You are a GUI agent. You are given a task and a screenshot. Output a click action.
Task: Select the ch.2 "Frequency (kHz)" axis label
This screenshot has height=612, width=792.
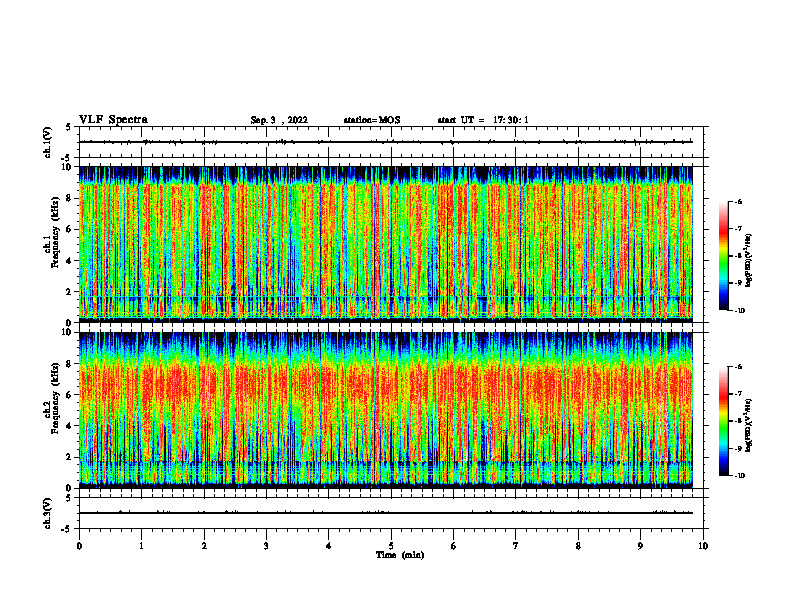(55, 398)
